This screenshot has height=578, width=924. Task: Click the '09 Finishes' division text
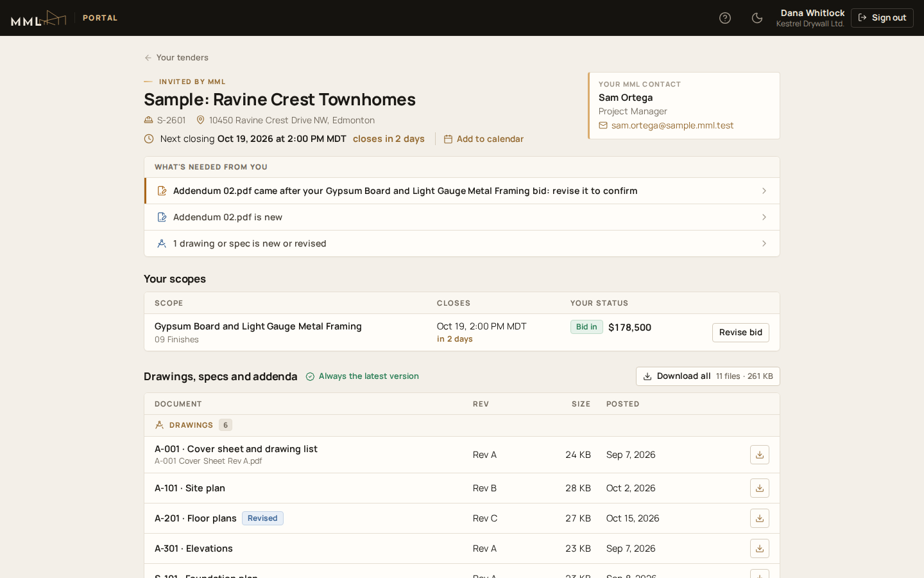point(176,340)
